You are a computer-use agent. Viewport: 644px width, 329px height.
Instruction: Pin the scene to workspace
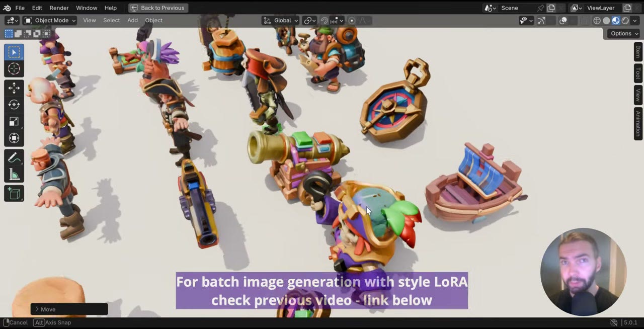coord(541,8)
